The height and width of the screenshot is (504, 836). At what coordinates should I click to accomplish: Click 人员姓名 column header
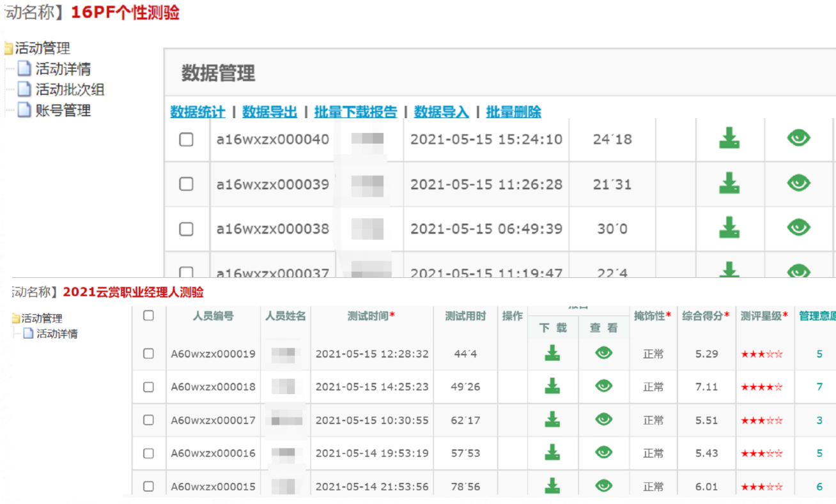coord(286,316)
